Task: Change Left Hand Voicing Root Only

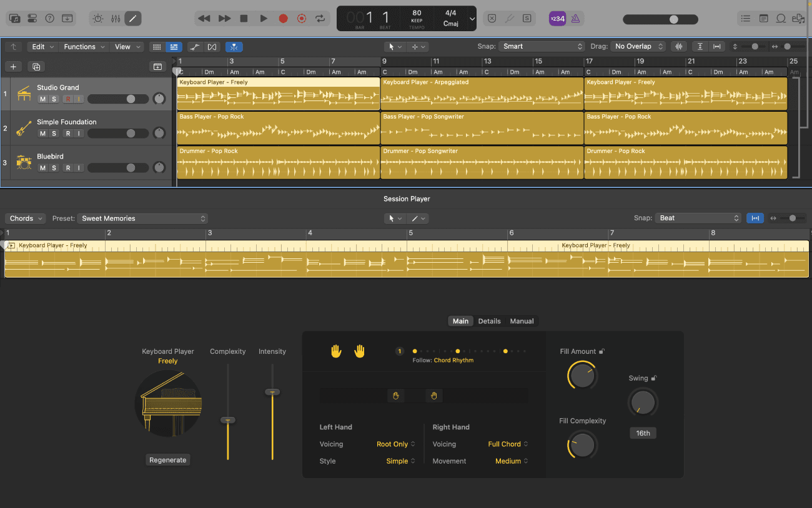Action: pyautogui.click(x=396, y=444)
